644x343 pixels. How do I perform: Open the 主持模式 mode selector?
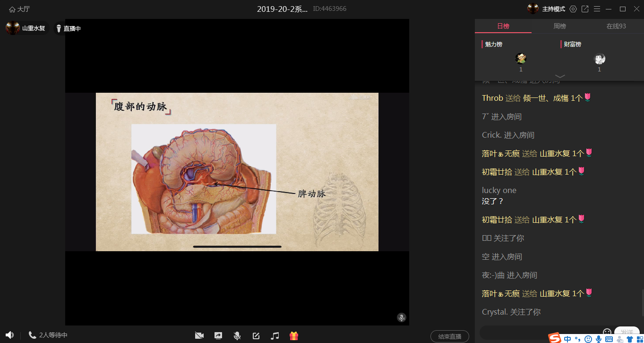coord(553,9)
